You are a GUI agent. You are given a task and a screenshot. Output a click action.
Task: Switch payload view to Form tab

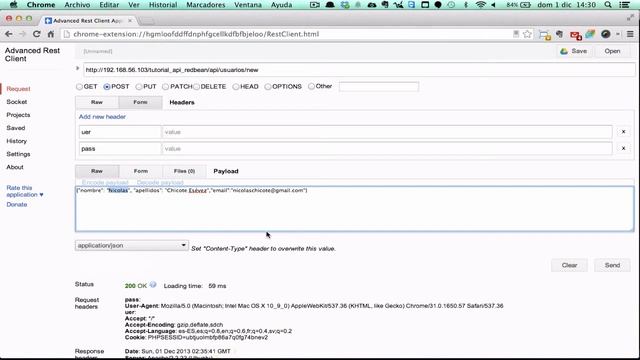pos(141,171)
